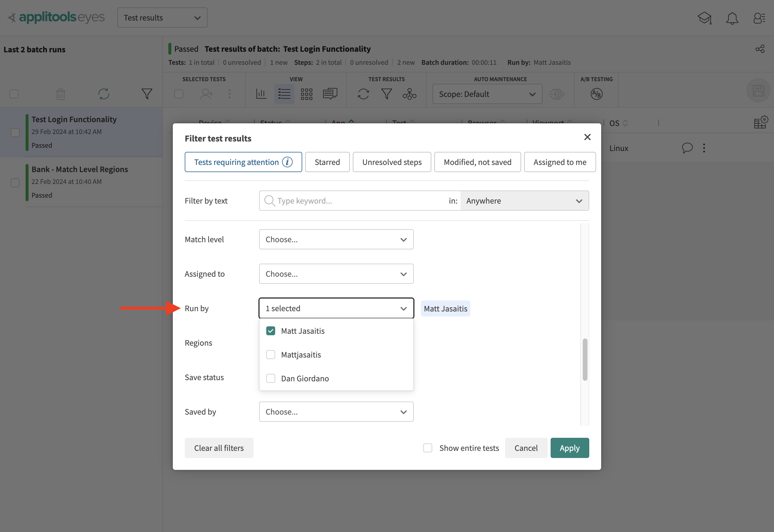Uncheck Matt Jasaitis in Run by list
This screenshot has height=532, width=774.
click(271, 331)
